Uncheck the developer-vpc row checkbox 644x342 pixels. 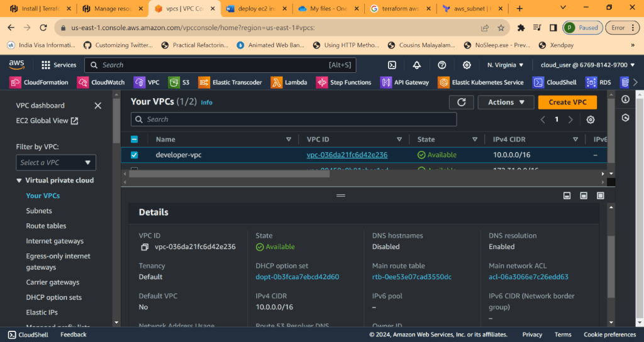coord(134,155)
